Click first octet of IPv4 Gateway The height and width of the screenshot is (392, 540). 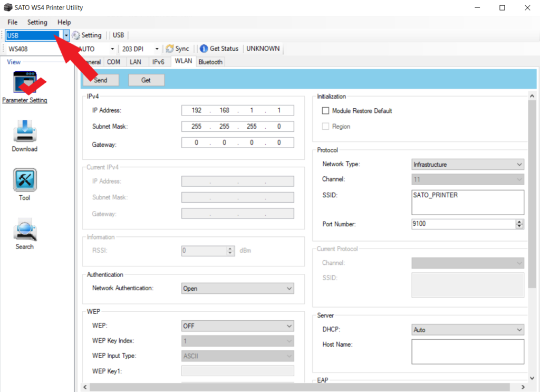(196, 142)
